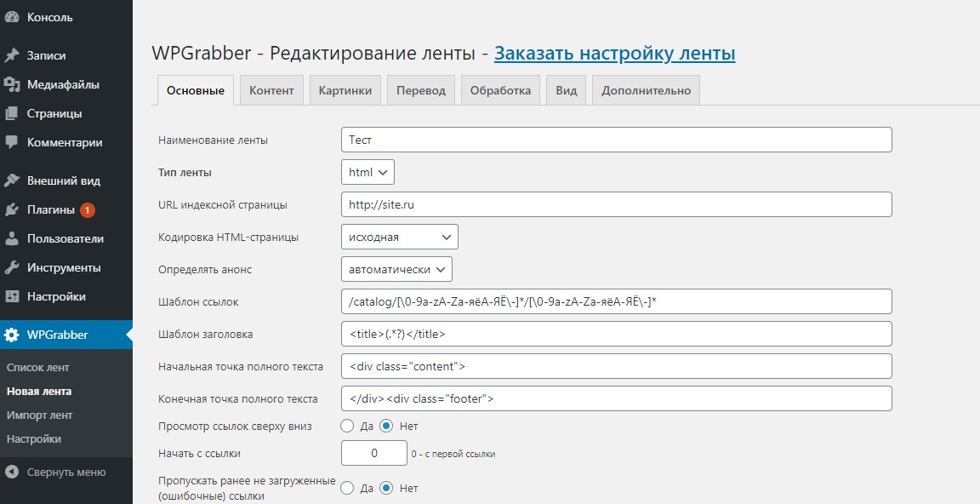The image size is (980, 504).
Task: Click the Страницы pages icon
Action: click(11, 113)
